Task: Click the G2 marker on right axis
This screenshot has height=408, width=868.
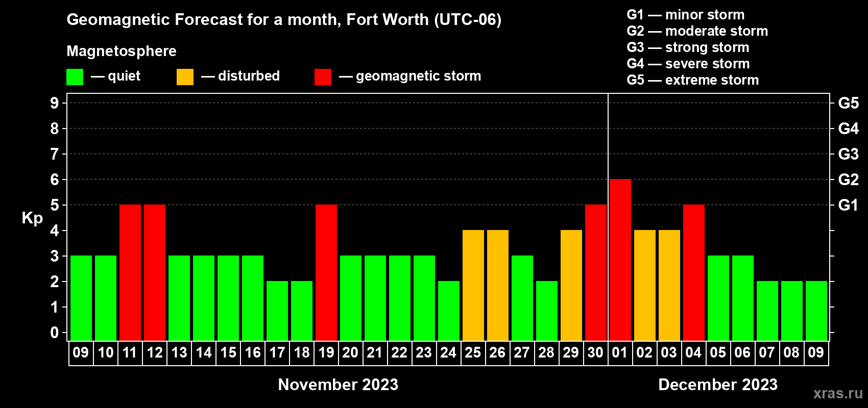Action: click(x=848, y=180)
